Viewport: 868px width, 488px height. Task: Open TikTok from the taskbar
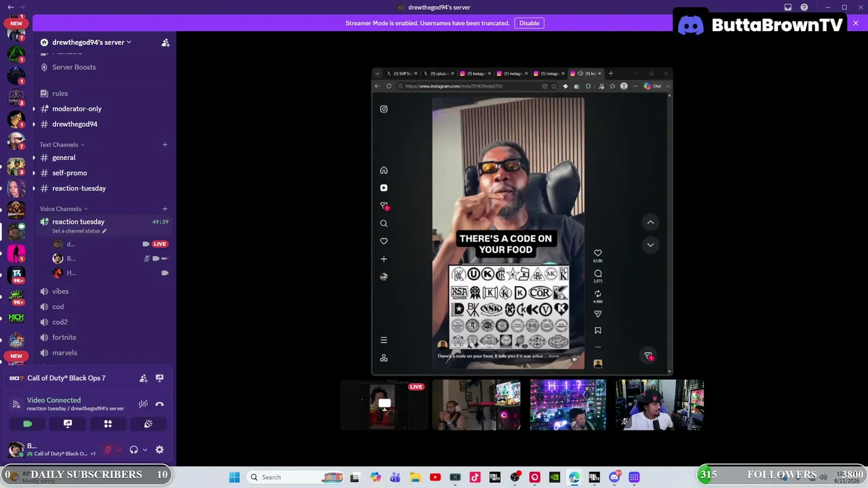point(475,477)
